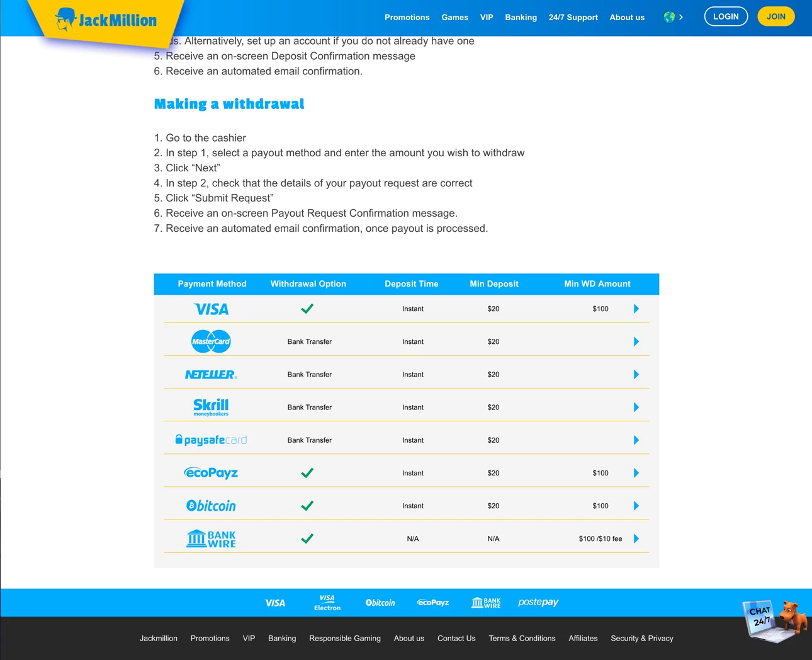
Task: Open the globe language selector
Action: click(x=673, y=17)
